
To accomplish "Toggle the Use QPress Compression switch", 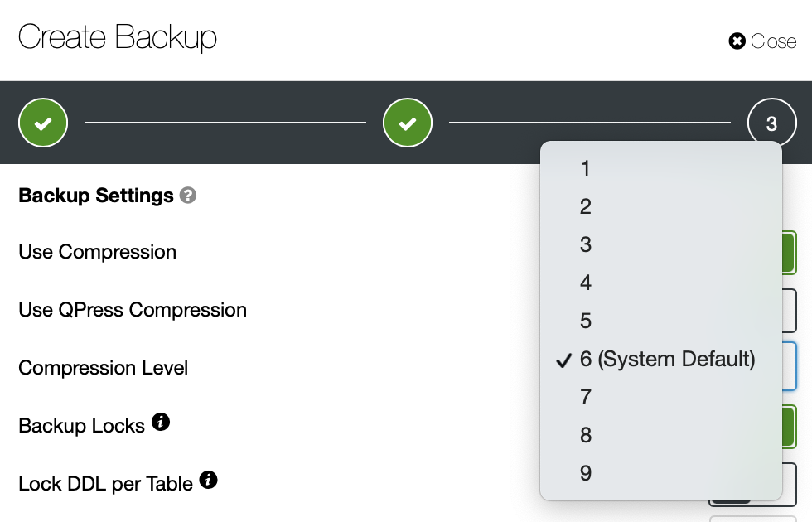I will tap(789, 310).
